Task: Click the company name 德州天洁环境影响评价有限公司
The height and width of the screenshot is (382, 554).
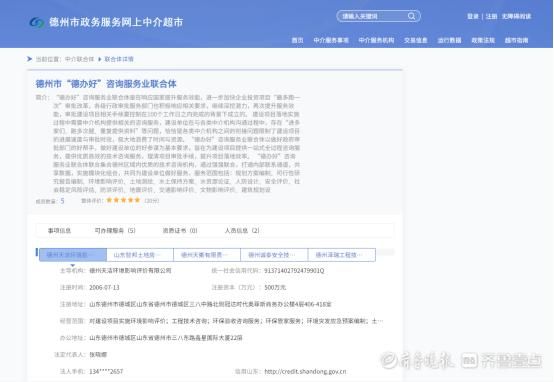Action: [130, 271]
